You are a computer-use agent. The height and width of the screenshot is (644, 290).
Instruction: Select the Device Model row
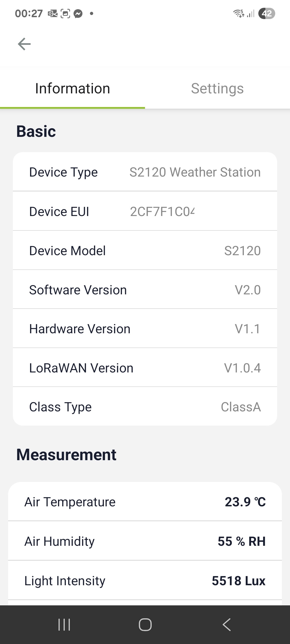145,251
